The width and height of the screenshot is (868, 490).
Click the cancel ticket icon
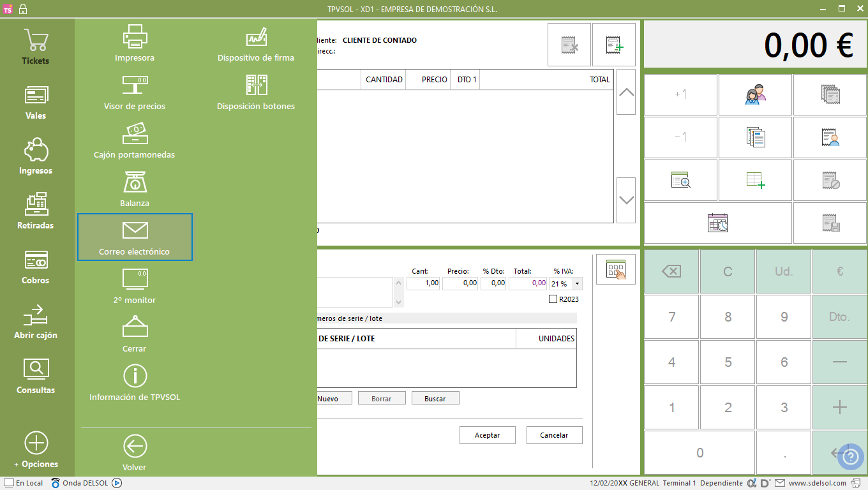pyautogui.click(x=830, y=180)
